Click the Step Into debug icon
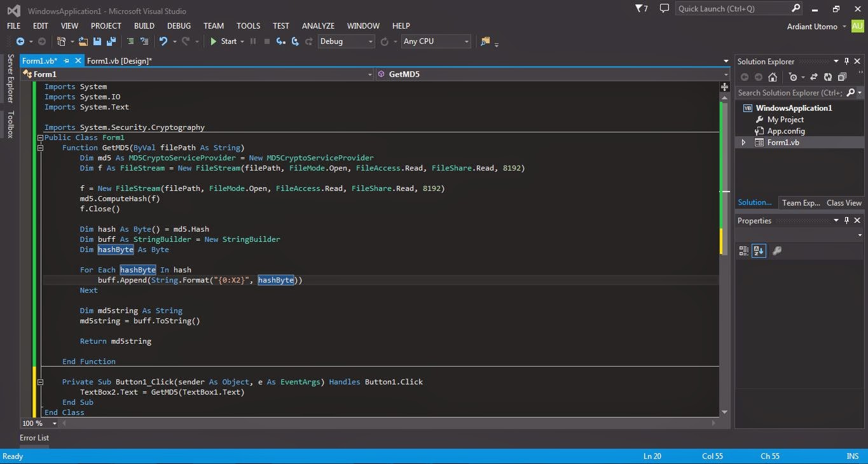 (280, 41)
